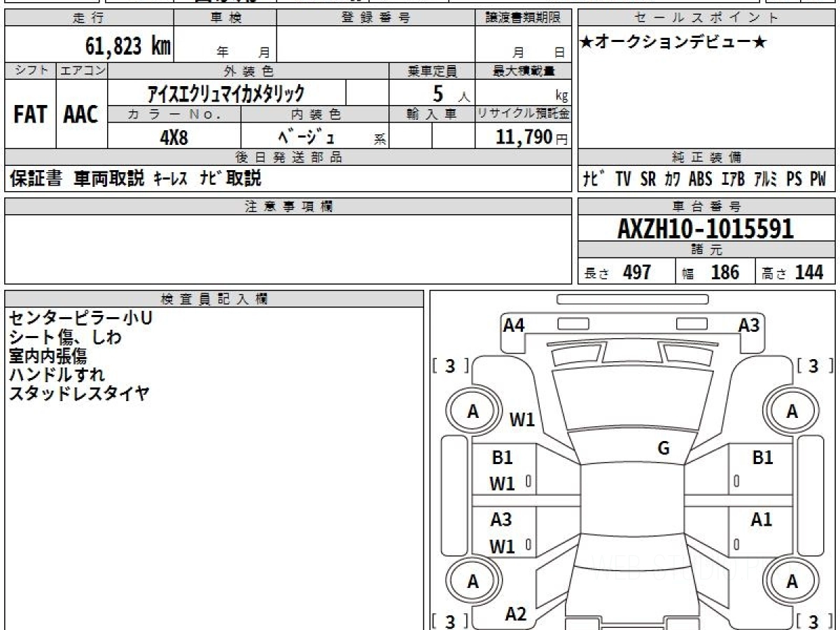Click the 最大積載量 header cell

(x=524, y=71)
